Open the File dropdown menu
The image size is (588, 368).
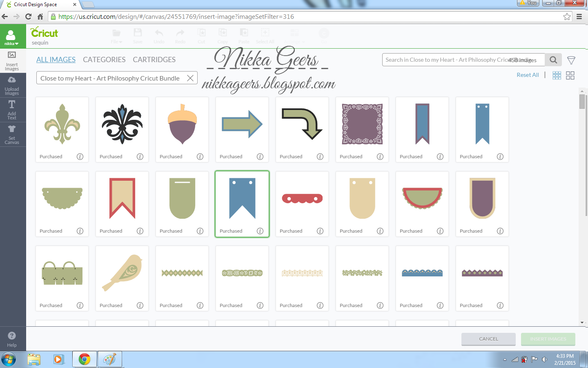(116, 36)
